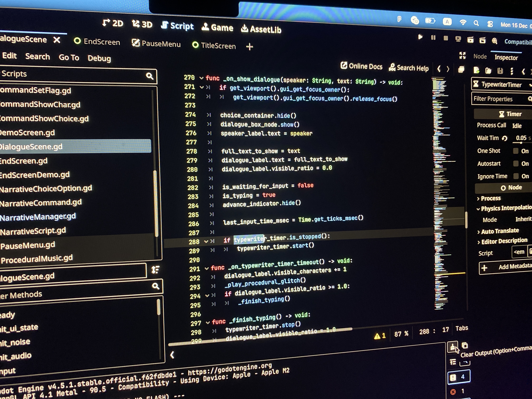Save resource with Inspector floppy icon

click(500, 71)
